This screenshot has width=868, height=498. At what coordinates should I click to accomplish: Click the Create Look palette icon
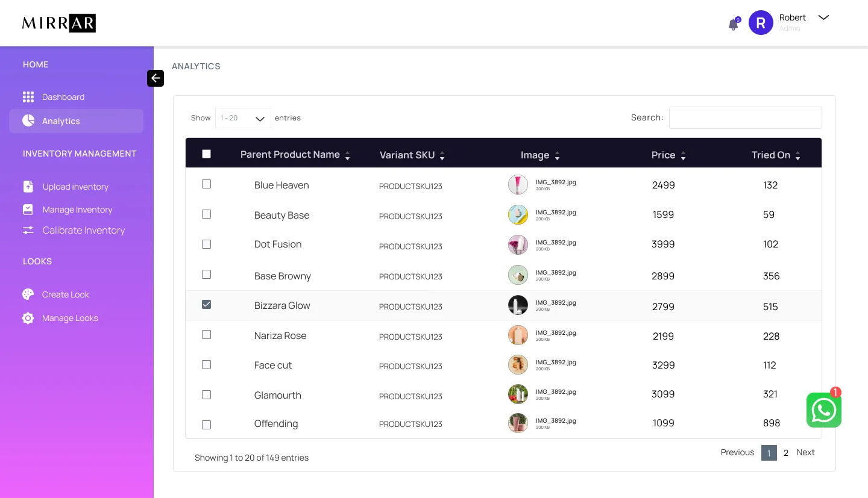(x=28, y=294)
